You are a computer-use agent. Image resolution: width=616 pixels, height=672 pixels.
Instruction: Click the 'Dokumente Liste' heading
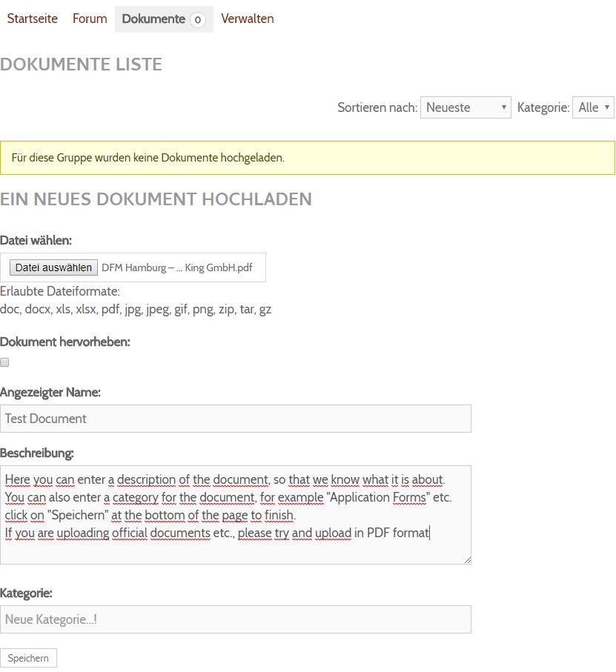pyautogui.click(x=81, y=64)
